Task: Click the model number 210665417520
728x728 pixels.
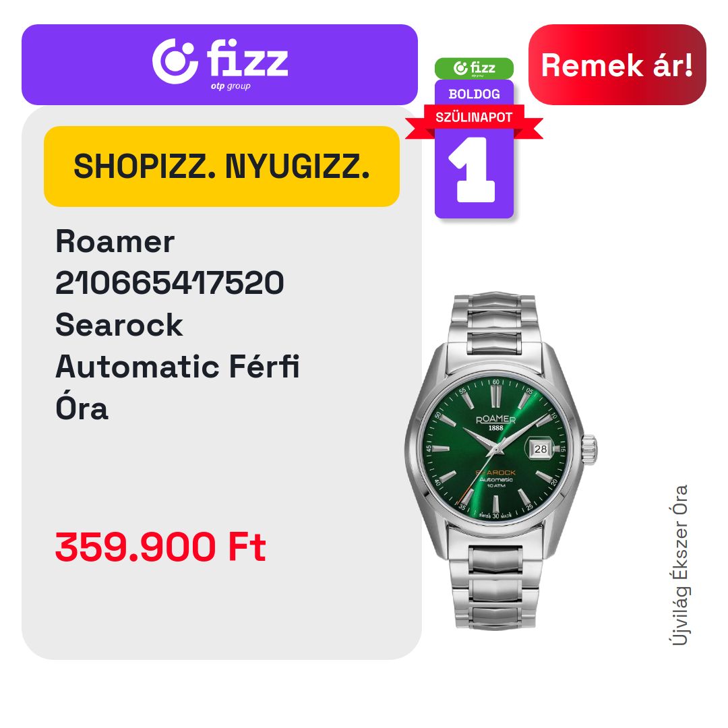Action: (x=169, y=282)
